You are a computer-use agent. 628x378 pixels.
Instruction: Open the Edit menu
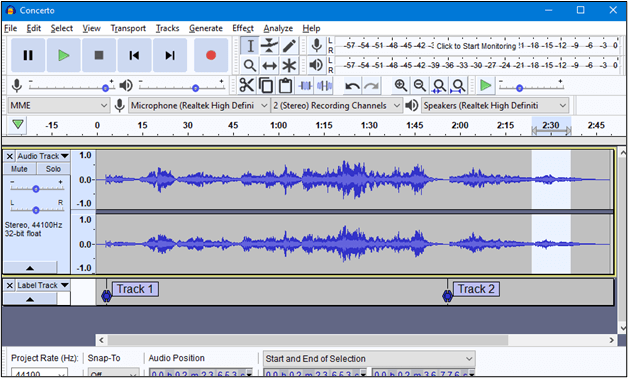tap(34, 28)
